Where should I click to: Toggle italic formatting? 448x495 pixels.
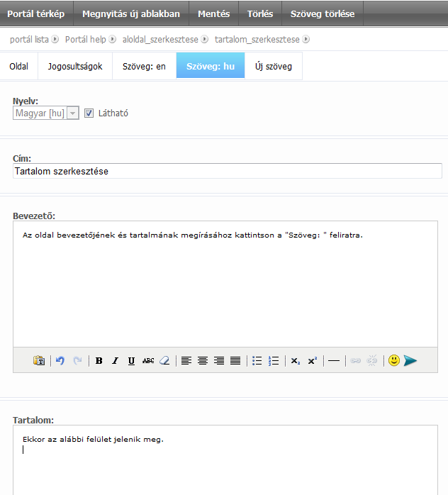click(115, 360)
